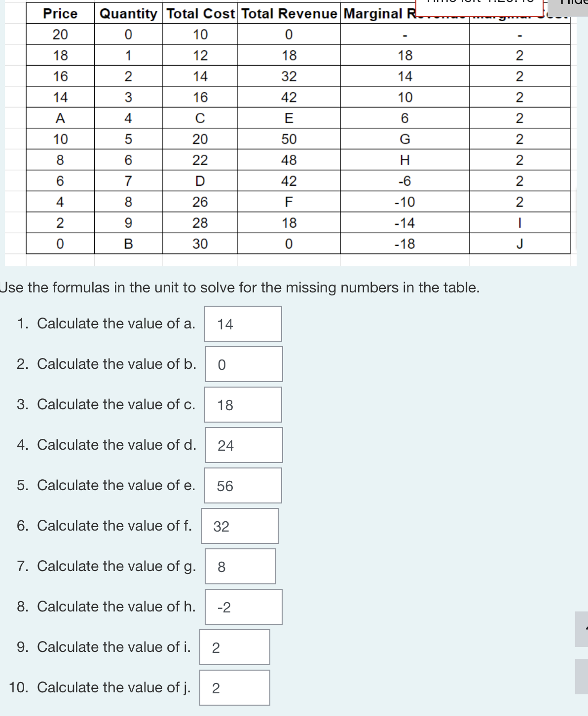This screenshot has height=716, width=588.
Task: Select the answer field containing 0 for question 2
Action: (x=243, y=364)
